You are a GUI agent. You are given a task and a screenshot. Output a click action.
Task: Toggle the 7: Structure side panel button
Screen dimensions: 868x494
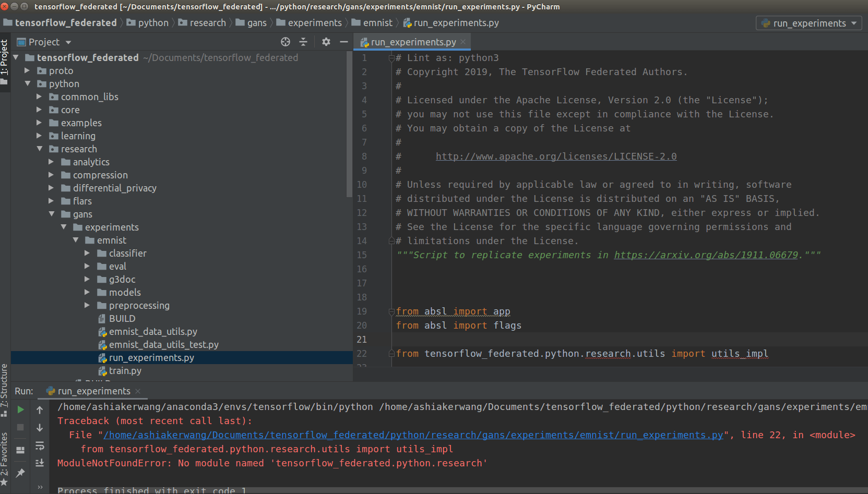click(5, 390)
